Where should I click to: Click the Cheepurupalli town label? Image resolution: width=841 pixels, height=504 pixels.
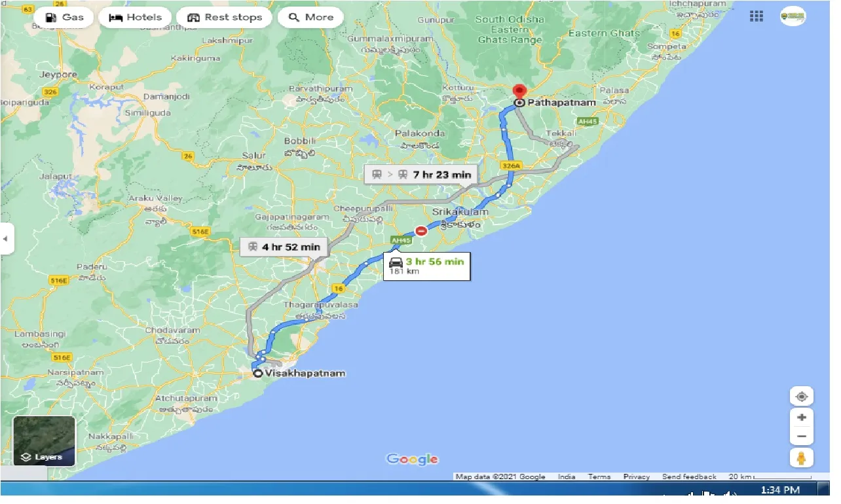click(364, 207)
